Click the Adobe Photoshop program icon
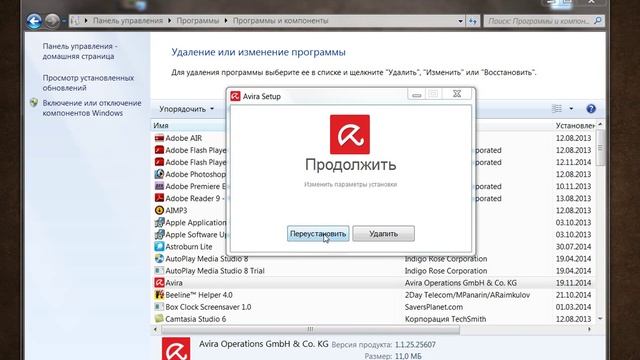 (x=159, y=174)
